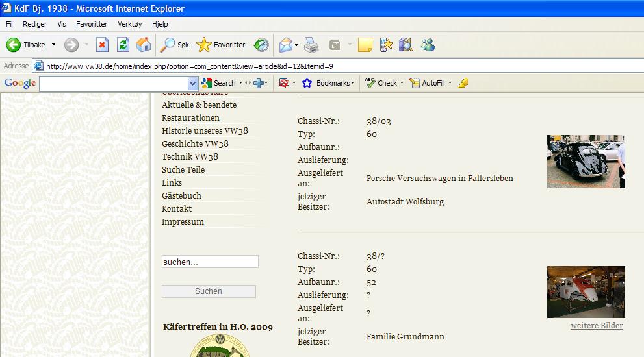
Task: Open the Hjelp menu
Action: pyautogui.click(x=160, y=24)
